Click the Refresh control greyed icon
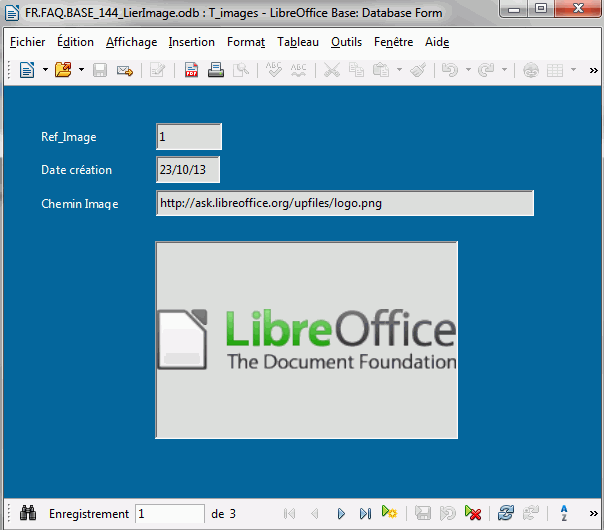The width and height of the screenshot is (604, 530). tap(530, 513)
